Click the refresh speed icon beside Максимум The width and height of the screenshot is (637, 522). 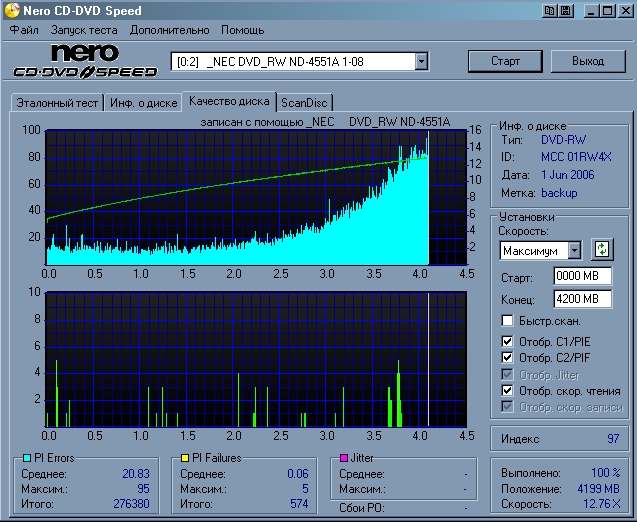[x=602, y=249]
